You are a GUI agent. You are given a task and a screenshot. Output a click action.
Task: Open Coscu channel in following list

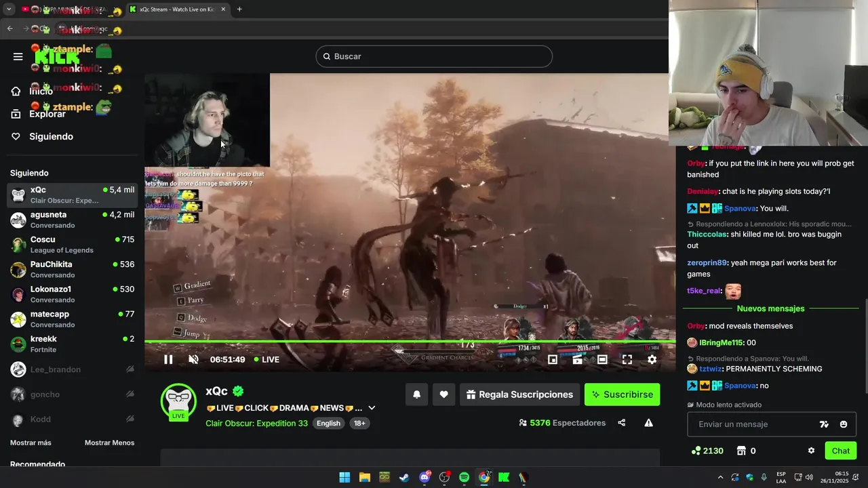pyautogui.click(x=73, y=245)
